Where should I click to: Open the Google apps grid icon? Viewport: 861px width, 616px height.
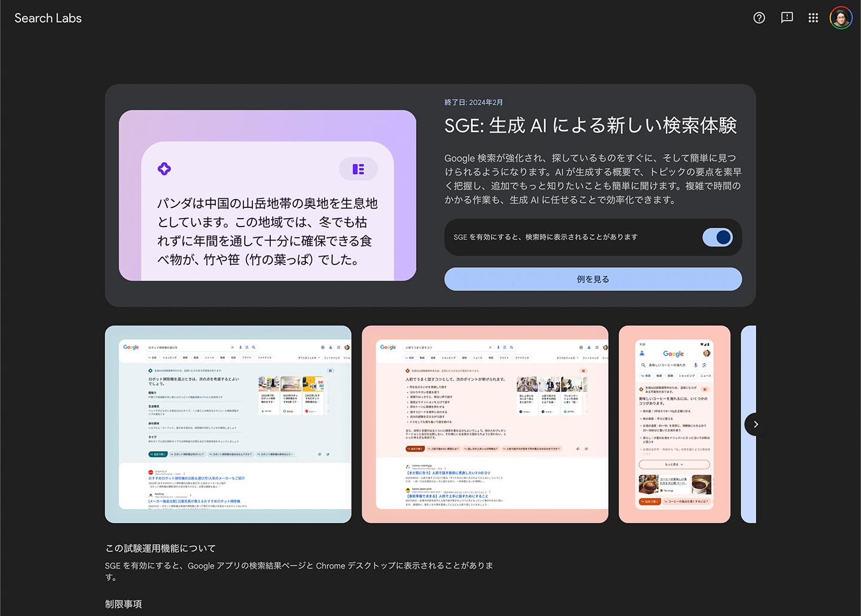813,18
